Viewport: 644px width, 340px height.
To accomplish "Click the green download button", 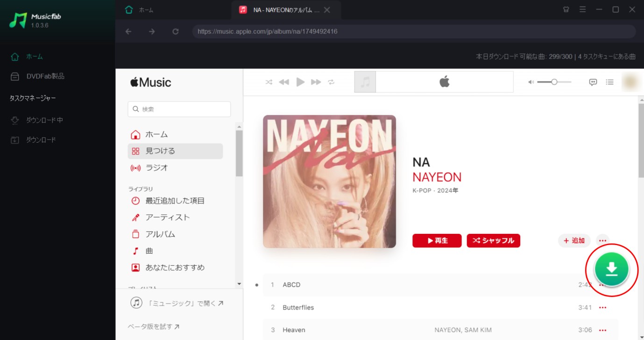I will click(x=612, y=269).
